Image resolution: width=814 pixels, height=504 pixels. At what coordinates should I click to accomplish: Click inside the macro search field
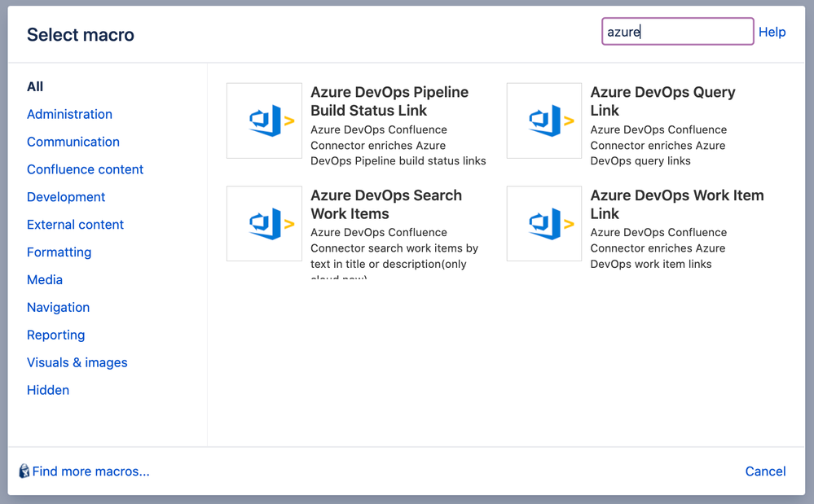677,31
